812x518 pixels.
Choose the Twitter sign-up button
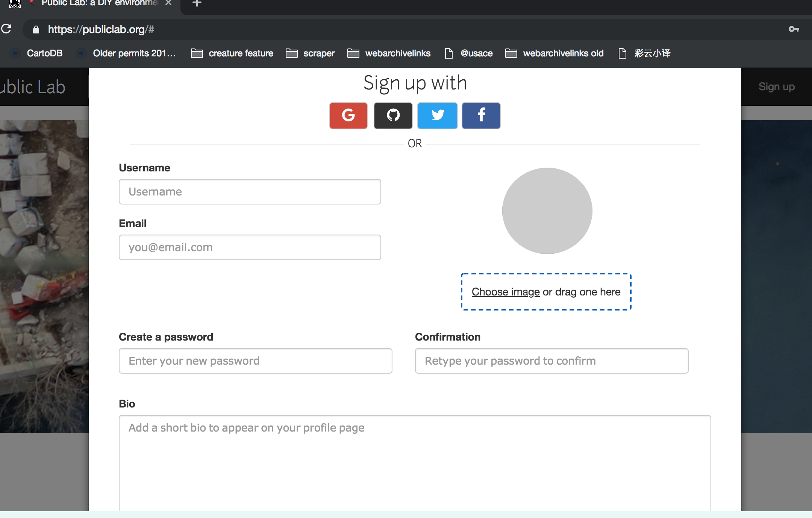pyautogui.click(x=437, y=115)
